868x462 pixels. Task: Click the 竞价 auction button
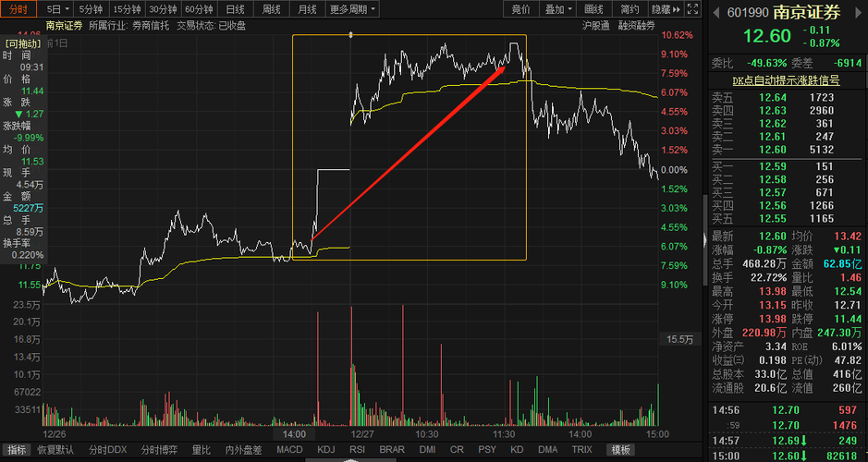click(x=521, y=9)
